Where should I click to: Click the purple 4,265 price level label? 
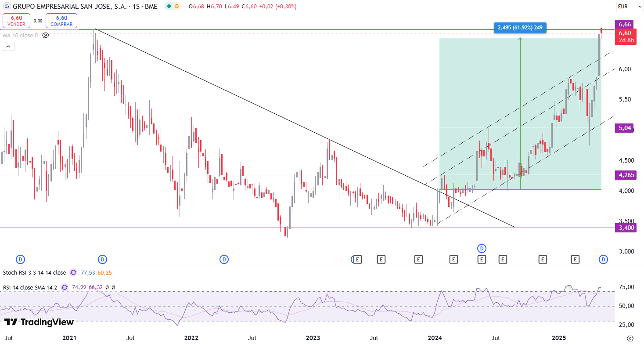point(626,175)
